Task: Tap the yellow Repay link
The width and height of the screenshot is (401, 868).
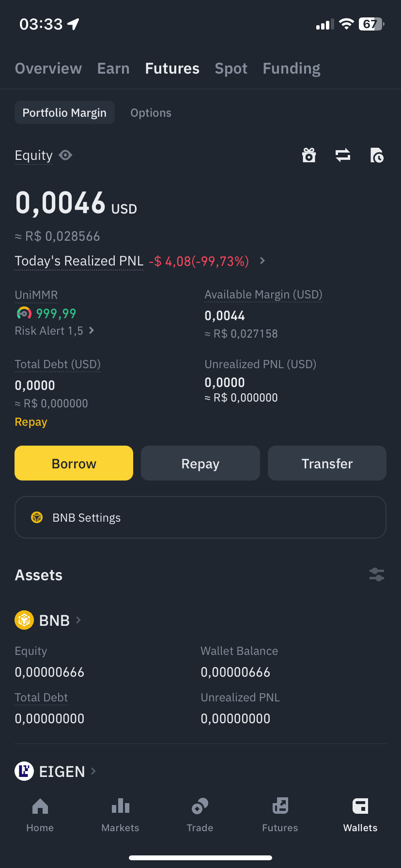Action: (x=31, y=422)
